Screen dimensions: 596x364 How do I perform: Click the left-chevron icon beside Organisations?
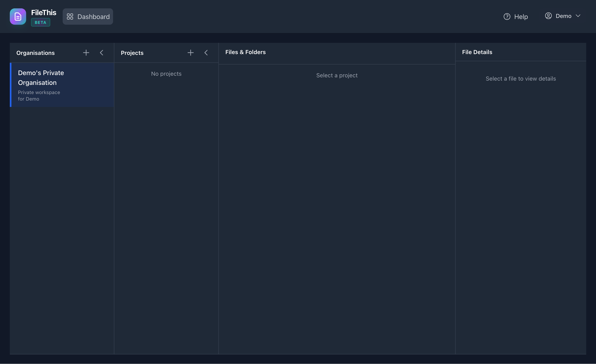(102, 52)
